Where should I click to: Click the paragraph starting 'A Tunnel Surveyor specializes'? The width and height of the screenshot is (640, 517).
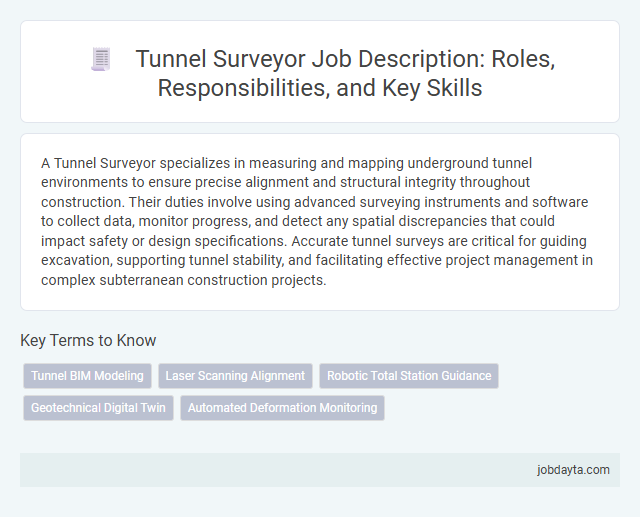[x=317, y=221]
